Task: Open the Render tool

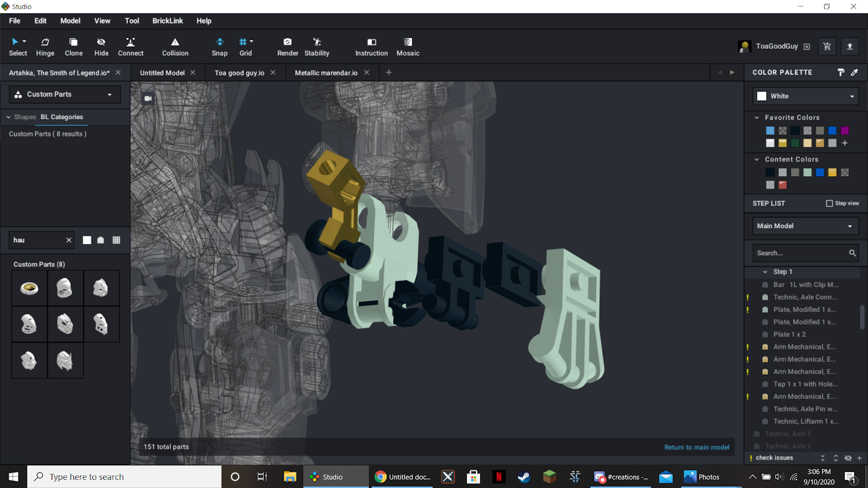Action: [x=288, y=47]
